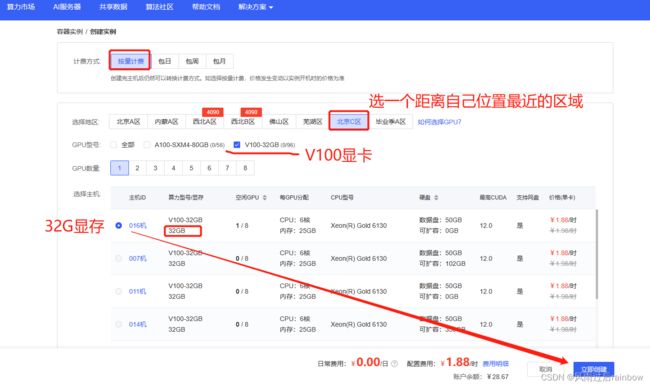Choose the 西北B区 region

(243, 121)
